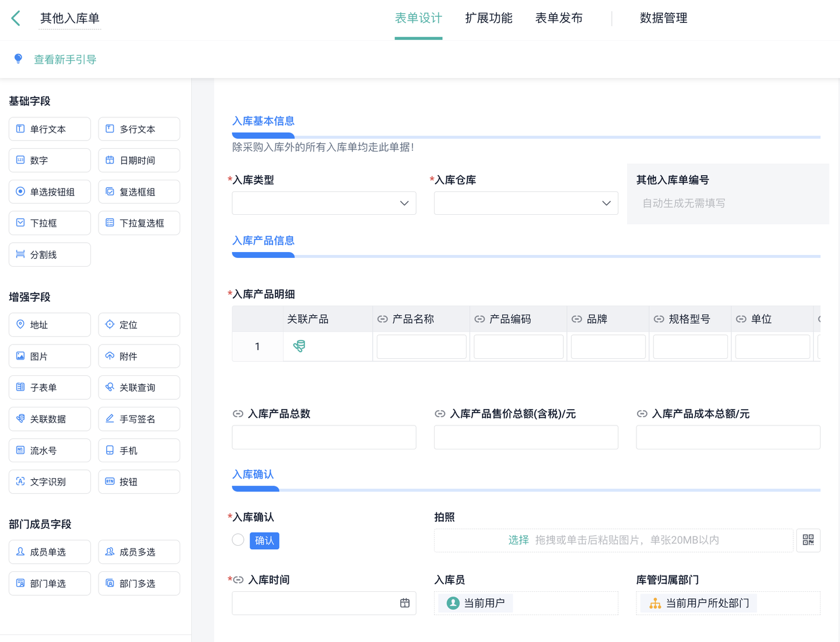Image resolution: width=840 pixels, height=642 pixels.
Task: Add a 下拉复选框 field
Action: [x=139, y=222]
